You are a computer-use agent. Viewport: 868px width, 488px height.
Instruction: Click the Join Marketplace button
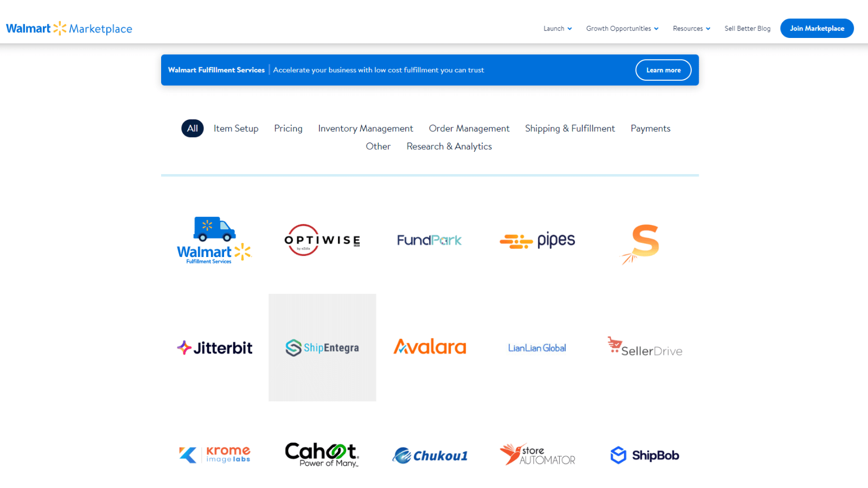(817, 28)
